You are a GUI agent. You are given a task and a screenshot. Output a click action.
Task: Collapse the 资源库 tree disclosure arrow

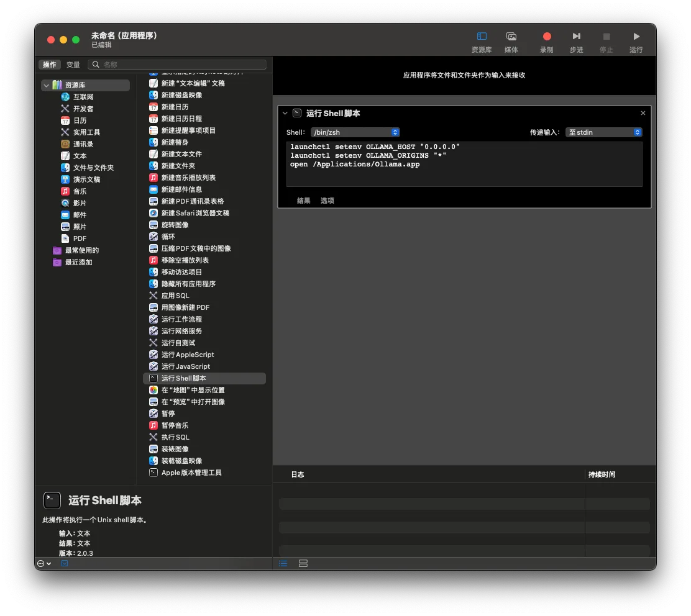pyautogui.click(x=46, y=86)
